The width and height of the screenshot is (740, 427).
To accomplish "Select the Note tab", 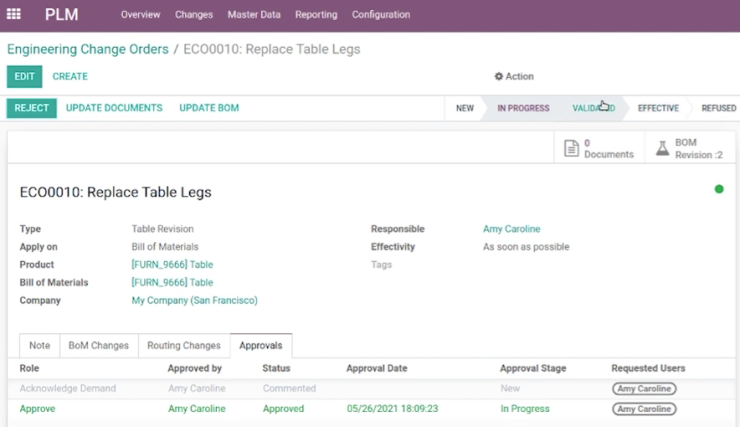I will click(40, 345).
